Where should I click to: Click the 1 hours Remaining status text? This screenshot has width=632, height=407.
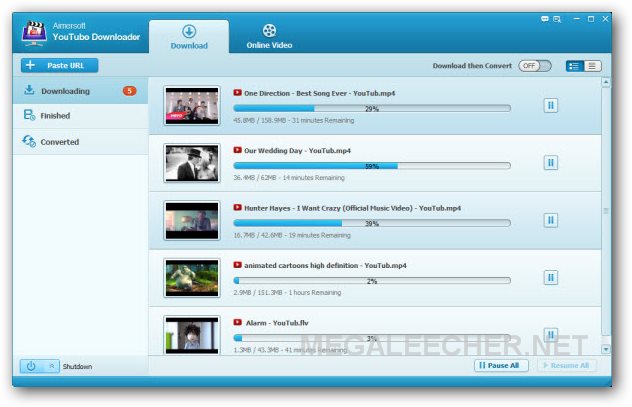pos(314,293)
